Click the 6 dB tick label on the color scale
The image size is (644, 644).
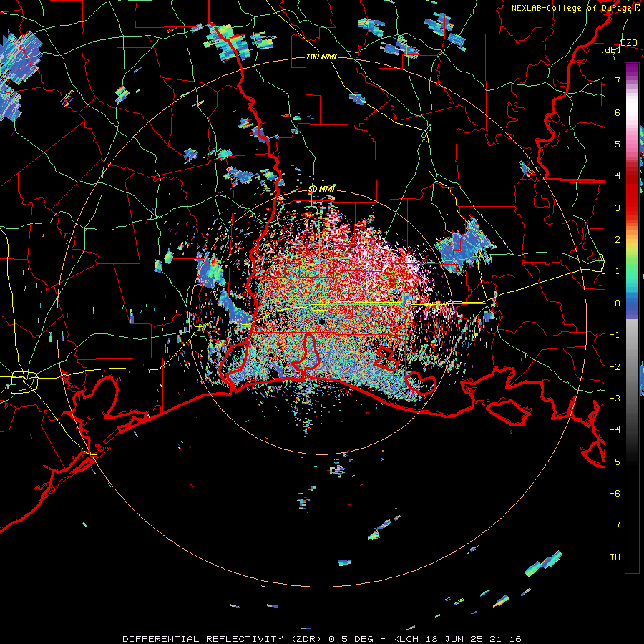pos(618,112)
